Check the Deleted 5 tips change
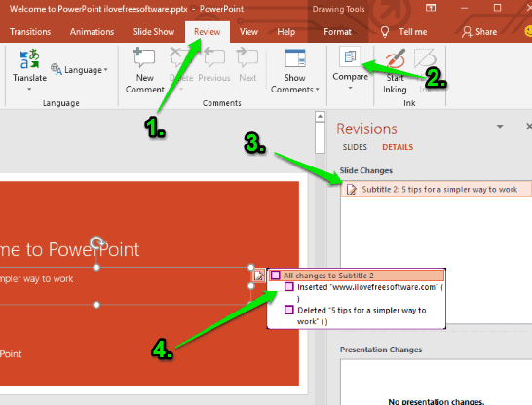 coord(288,310)
